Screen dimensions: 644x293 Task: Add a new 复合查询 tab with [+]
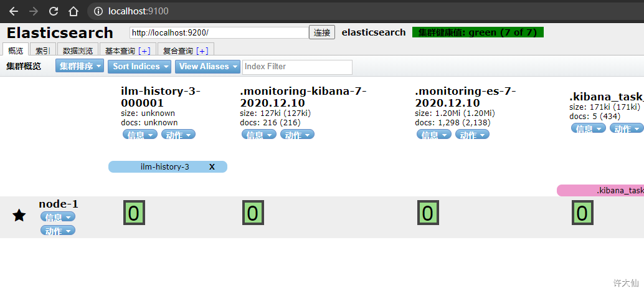pyautogui.click(x=202, y=51)
